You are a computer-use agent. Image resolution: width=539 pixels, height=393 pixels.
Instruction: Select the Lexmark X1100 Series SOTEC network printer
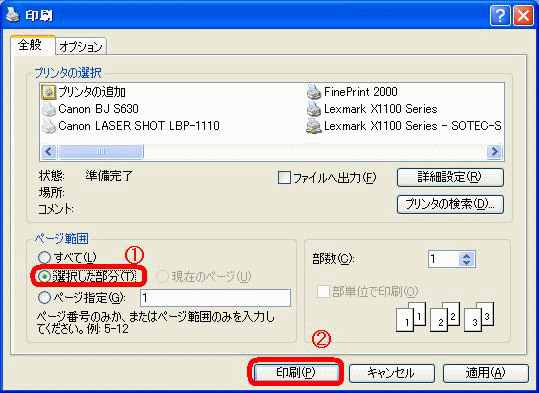404,126
